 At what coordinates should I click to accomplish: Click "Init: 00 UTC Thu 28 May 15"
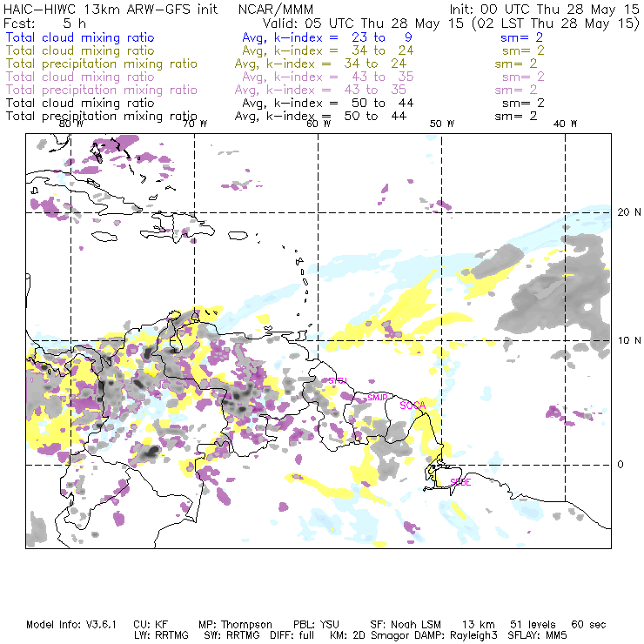(x=544, y=9)
